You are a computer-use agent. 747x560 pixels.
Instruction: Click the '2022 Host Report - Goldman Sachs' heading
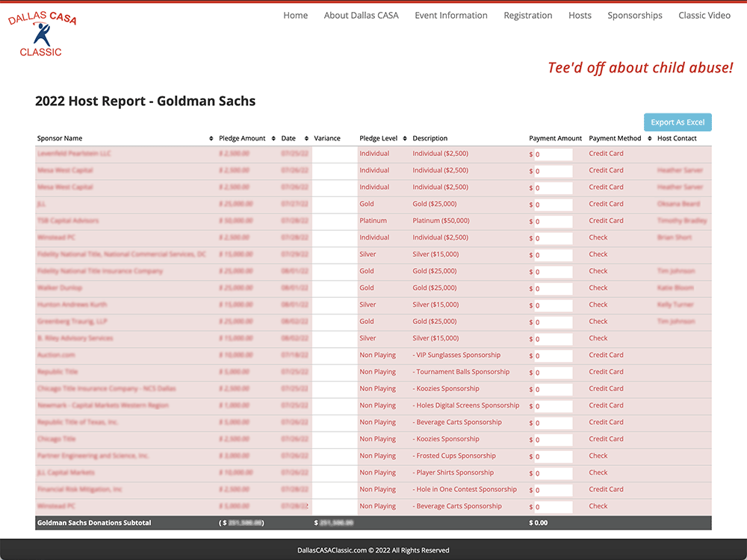click(x=146, y=101)
